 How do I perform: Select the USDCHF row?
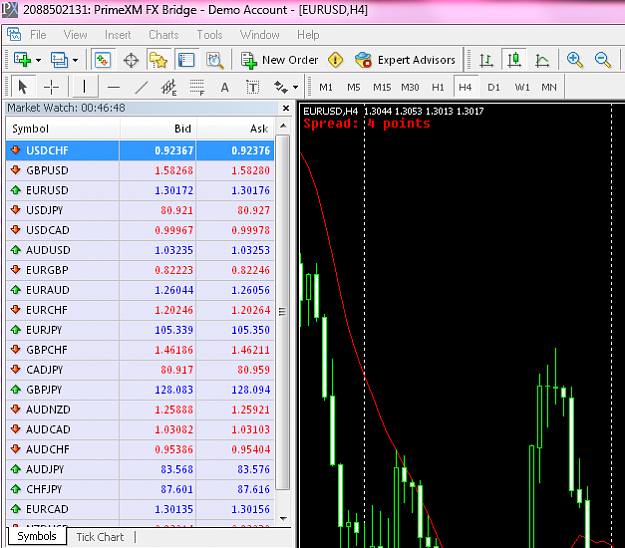pyautogui.click(x=140, y=150)
